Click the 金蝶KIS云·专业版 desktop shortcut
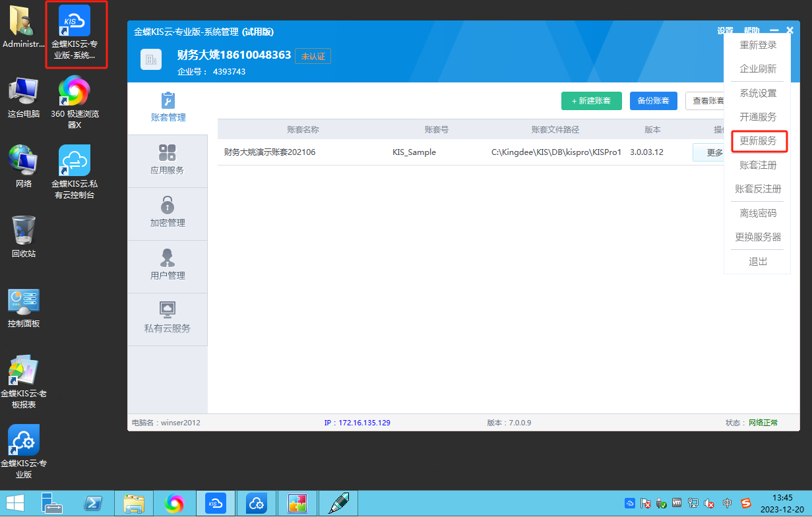The width and height of the screenshot is (812, 517). click(23, 452)
